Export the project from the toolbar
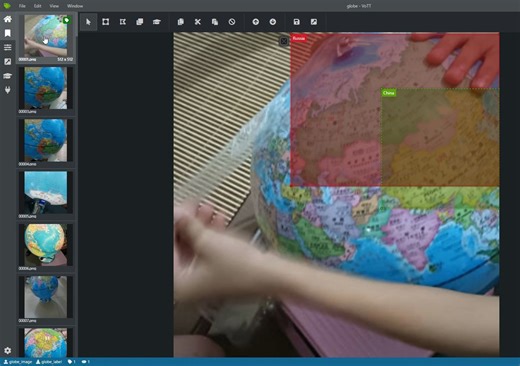This screenshot has width=520, height=366. click(x=314, y=22)
